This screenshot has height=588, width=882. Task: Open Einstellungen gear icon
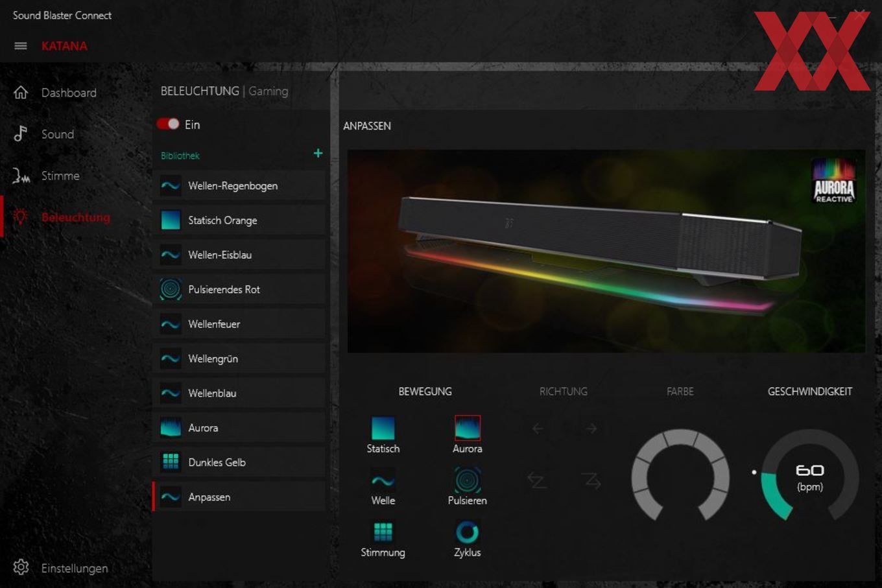point(21,567)
